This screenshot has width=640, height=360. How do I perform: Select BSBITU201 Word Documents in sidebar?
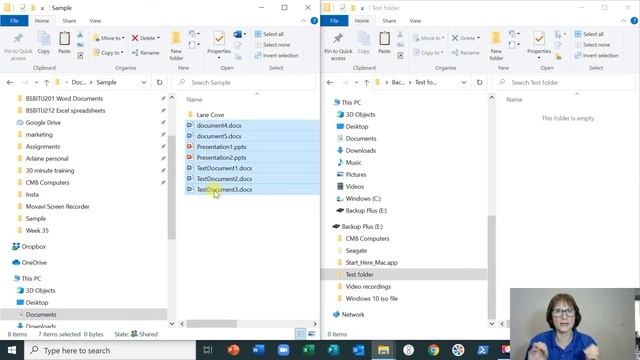(x=64, y=98)
